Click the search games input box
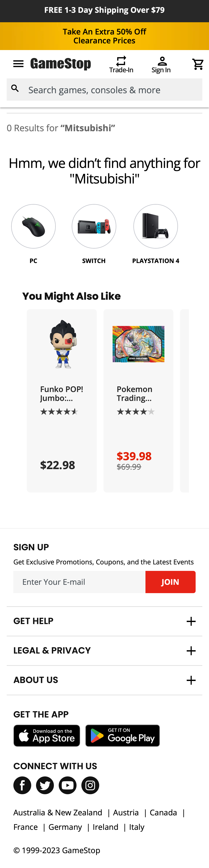Viewport: 209px width, 868px height. point(111,90)
